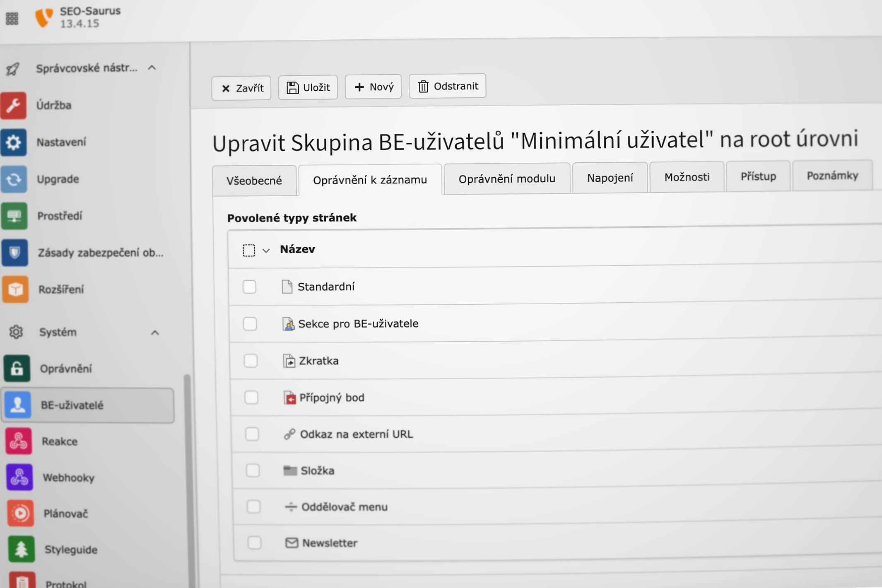This screenshot has height=588, width=882.
Task: Collapse the Správcovské nástroje section
Action: [x=152, y=67]
